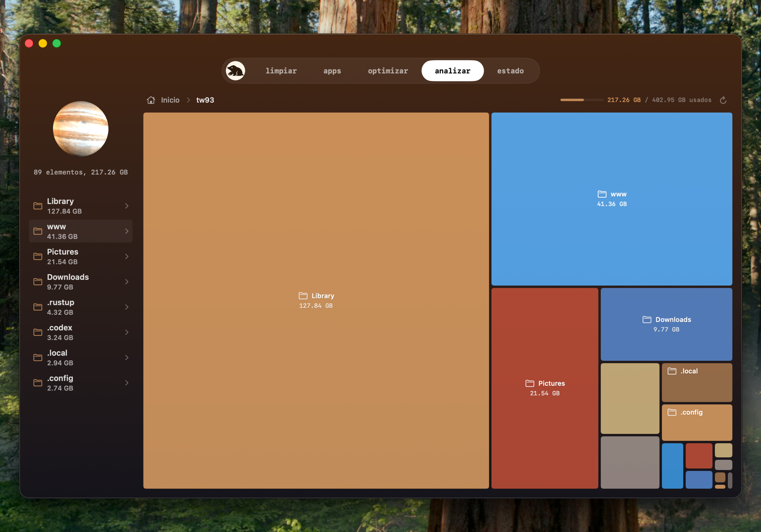Click folder icon in Library treemap label

303,295
